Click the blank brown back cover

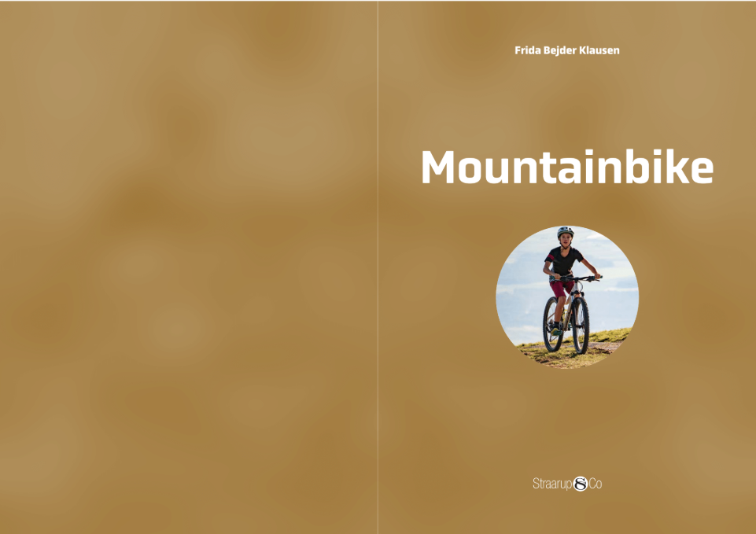(x=189, y=267)
